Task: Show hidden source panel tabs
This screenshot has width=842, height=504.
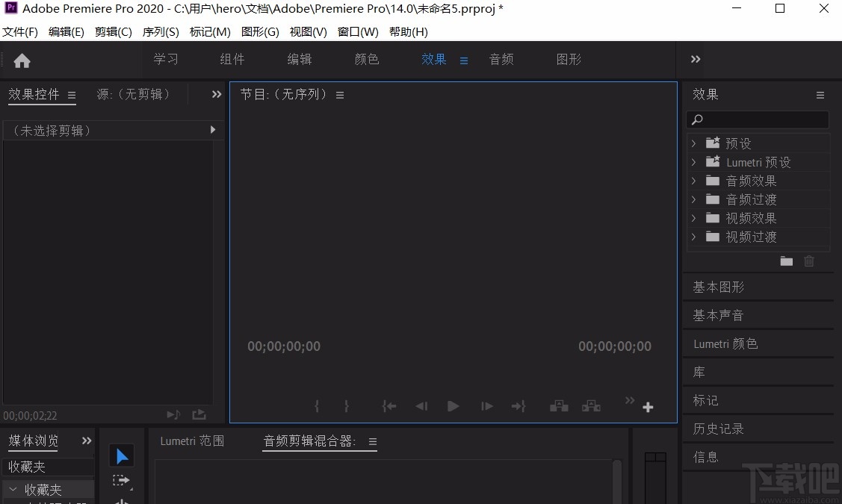Action: 217,95
